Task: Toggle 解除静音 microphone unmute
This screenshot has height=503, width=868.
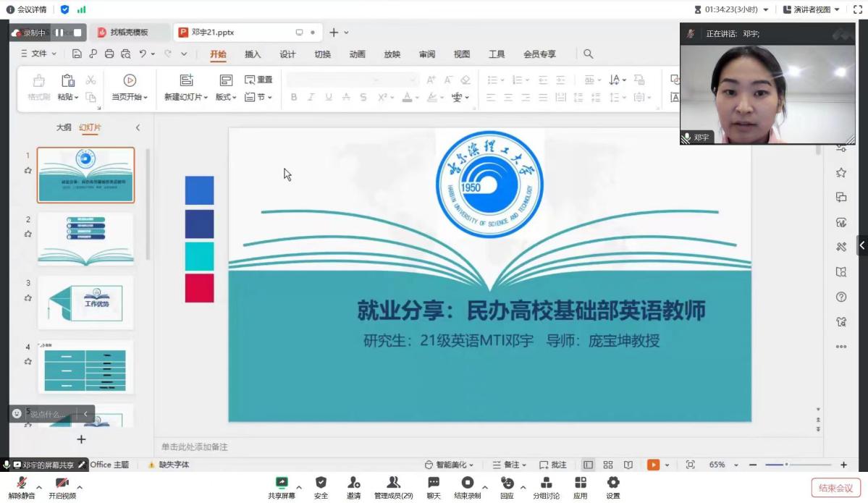Action: [22, 483]
